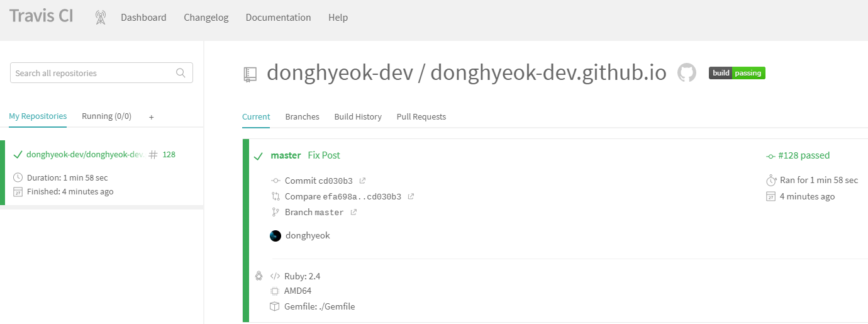Click the stopwatch icon beside Ran for
Image resolution: width=868 pixels, height=324 pixels.
click(771, 180)
